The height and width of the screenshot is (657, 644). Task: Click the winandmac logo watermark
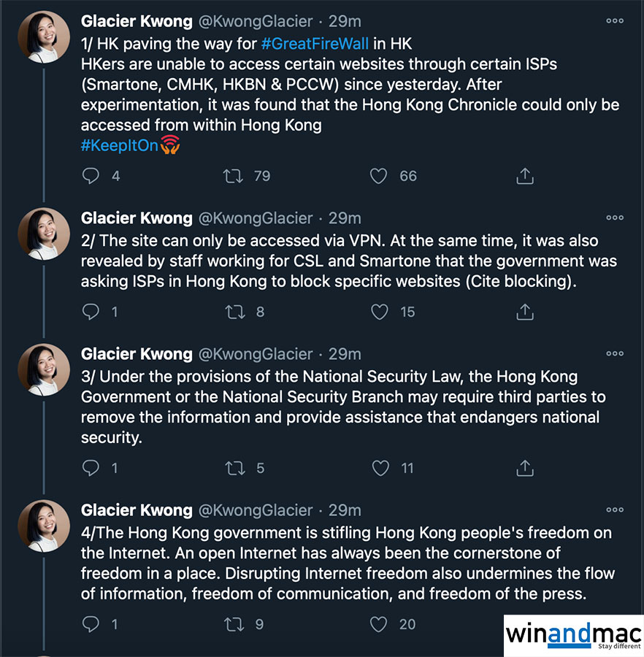573,635
